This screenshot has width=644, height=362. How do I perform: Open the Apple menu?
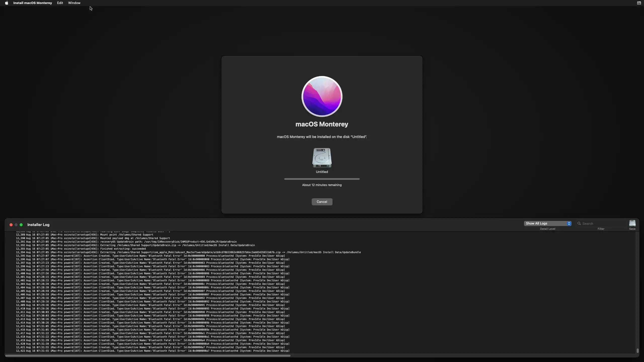pos(7,3)
